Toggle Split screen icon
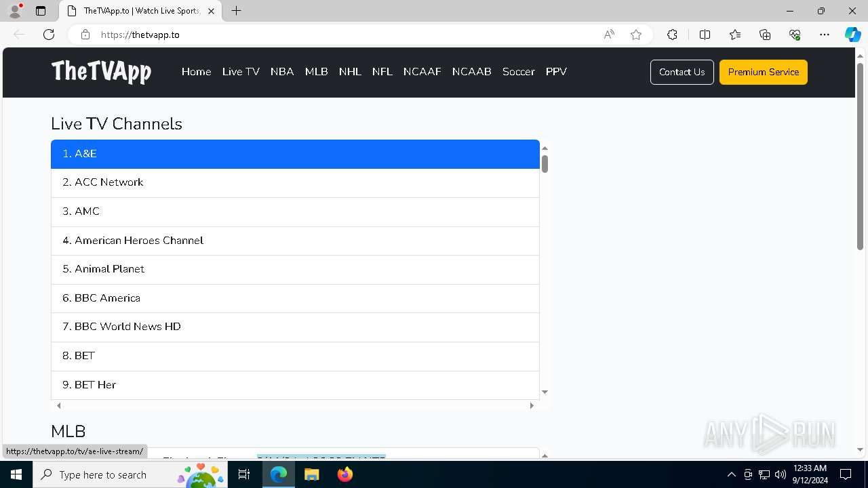 click(x=705, y=35)
